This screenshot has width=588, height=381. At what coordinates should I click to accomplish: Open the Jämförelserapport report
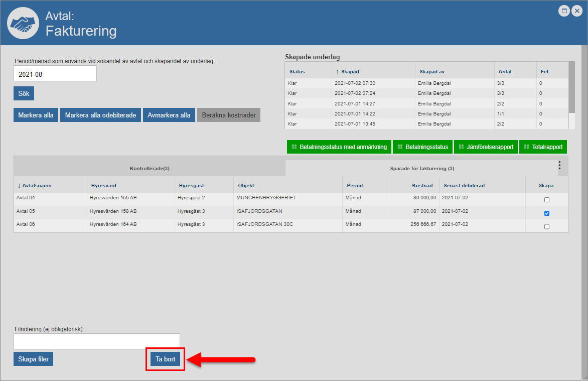(x=485, y=147)
